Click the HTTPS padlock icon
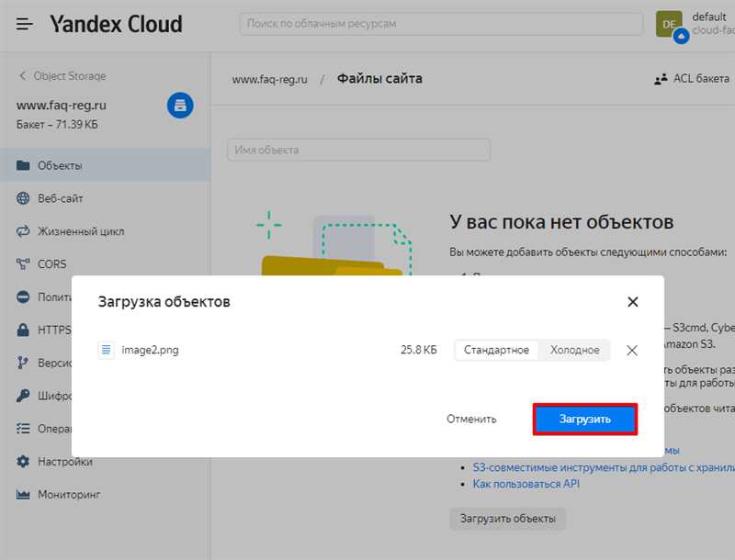Viewport: 735px width, 560px height. coord(23,330)
